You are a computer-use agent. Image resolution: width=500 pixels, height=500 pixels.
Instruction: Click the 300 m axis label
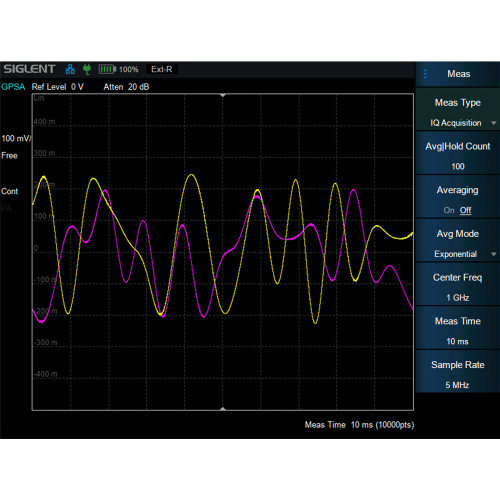pyautogui.click(x=44, y=153)
